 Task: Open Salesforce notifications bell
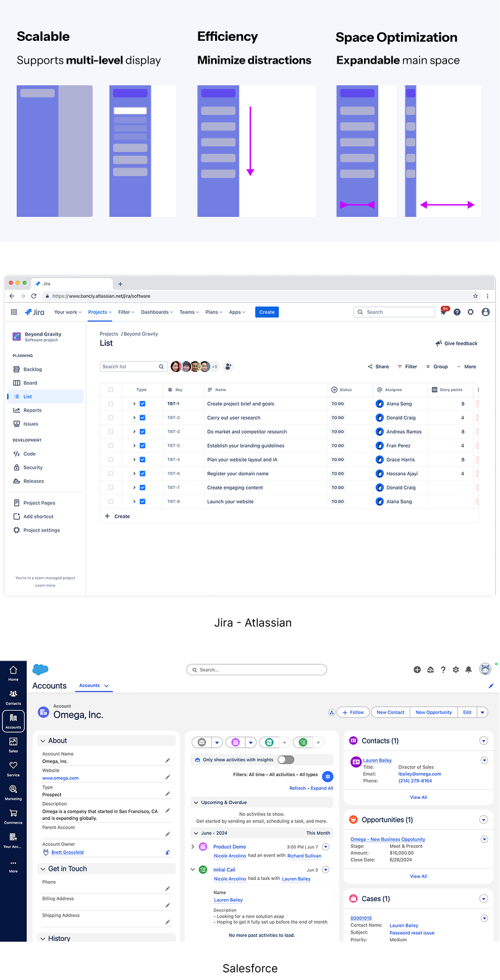coord(468,670)
